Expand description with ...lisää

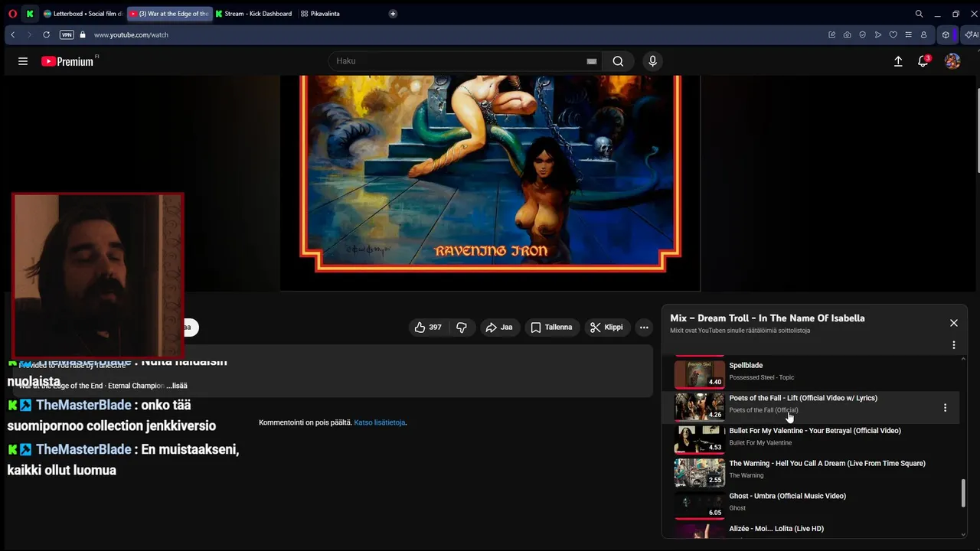pyautogui.click(x=177, y=386)
